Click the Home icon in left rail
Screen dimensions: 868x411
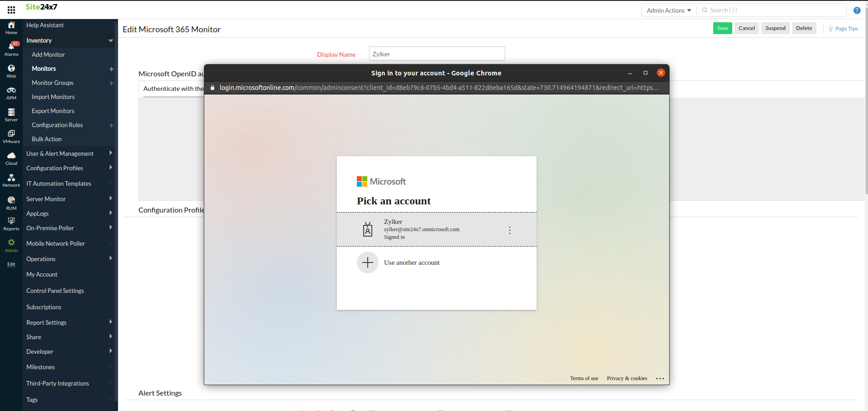click(x=11, y=27)
